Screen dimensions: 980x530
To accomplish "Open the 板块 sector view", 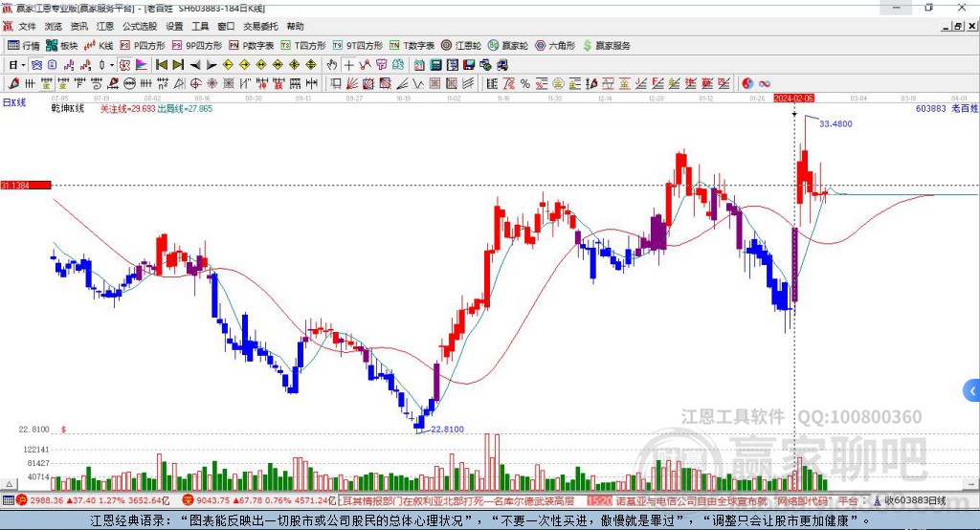I will pyautogui.click(x=61, y=46).
